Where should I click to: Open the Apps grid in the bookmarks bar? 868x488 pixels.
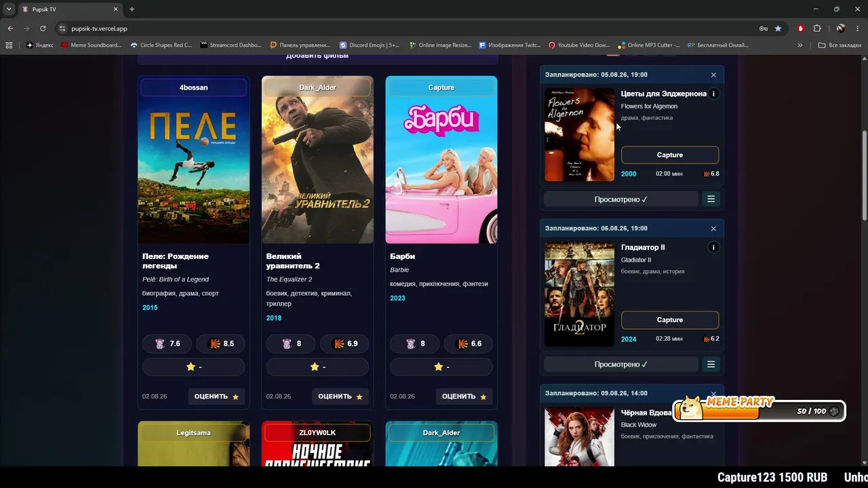9,45
